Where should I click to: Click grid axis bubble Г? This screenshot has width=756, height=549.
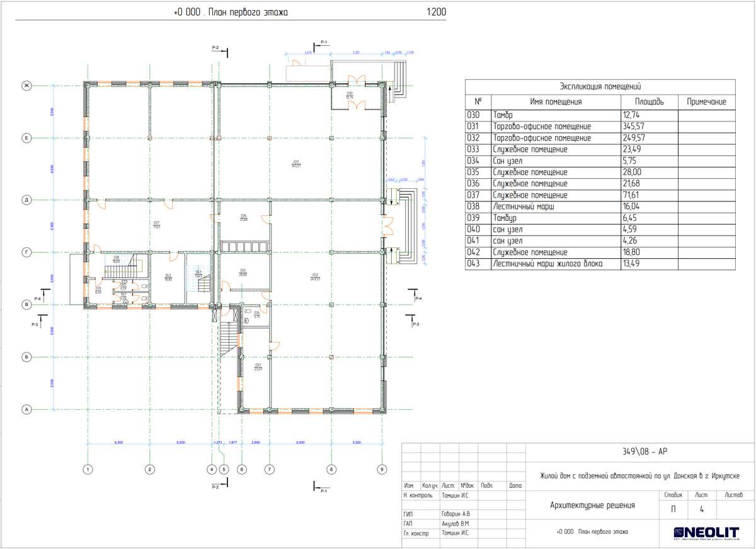[x=27, y=252]
